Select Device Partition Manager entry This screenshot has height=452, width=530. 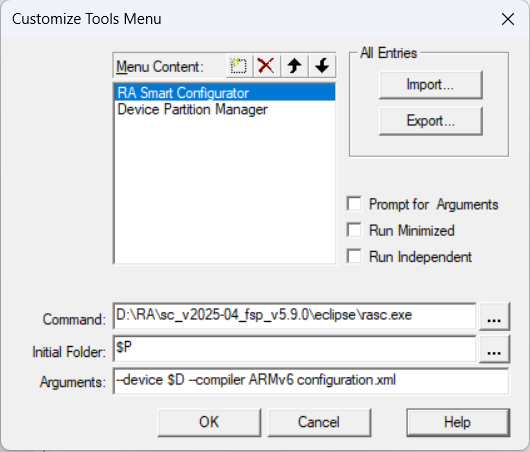[225, 109]
